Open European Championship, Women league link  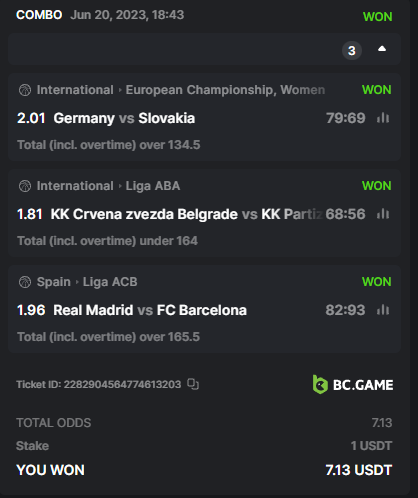coord(225,90)
